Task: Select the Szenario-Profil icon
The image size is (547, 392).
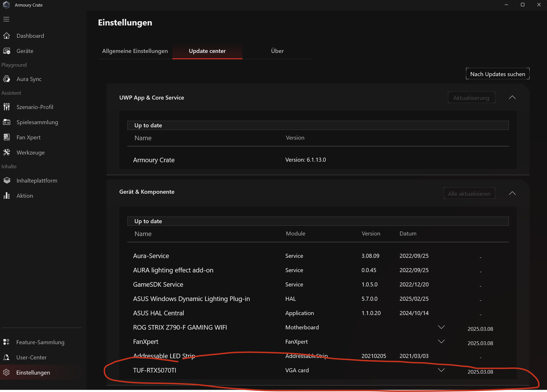Action: (x=6, y=107)
